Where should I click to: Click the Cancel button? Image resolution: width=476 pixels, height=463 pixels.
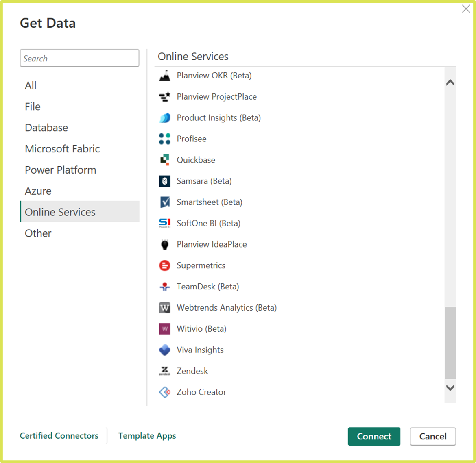pyautogui.click(x=432, y=436)
